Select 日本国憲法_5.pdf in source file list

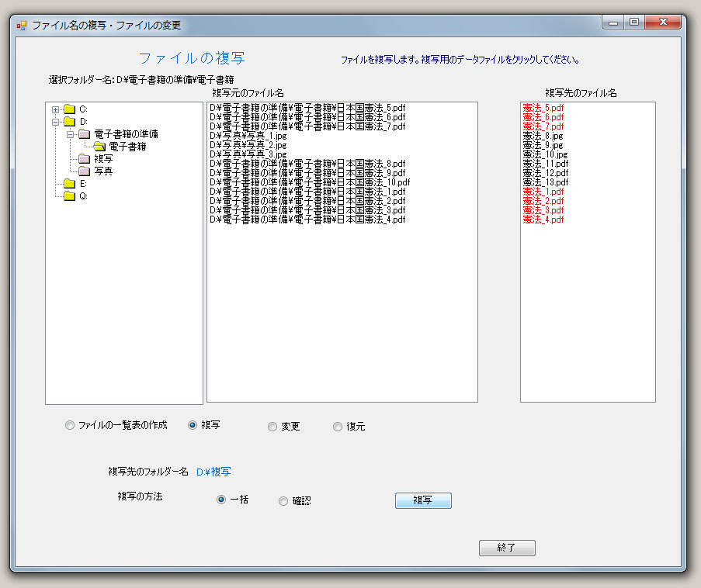[x=307, y=107]
